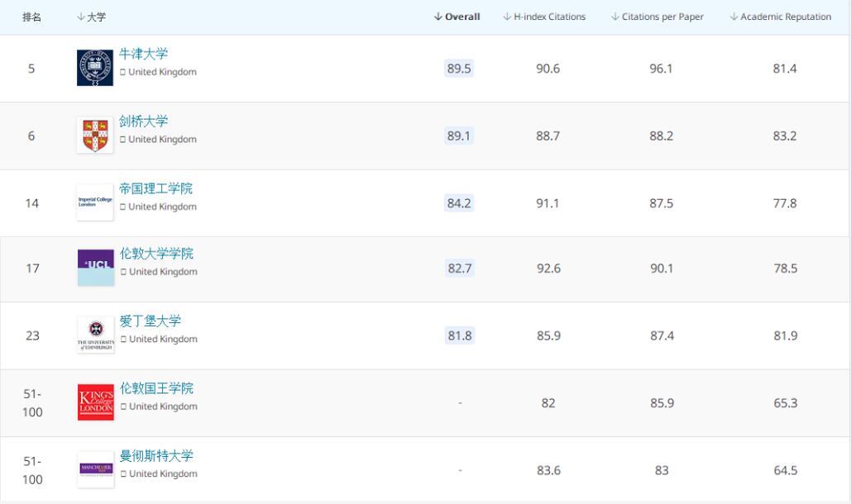This screenshot has height=504, width=851.
Task: Sort by 大学 name column header
Action: (x=91, y=17)
